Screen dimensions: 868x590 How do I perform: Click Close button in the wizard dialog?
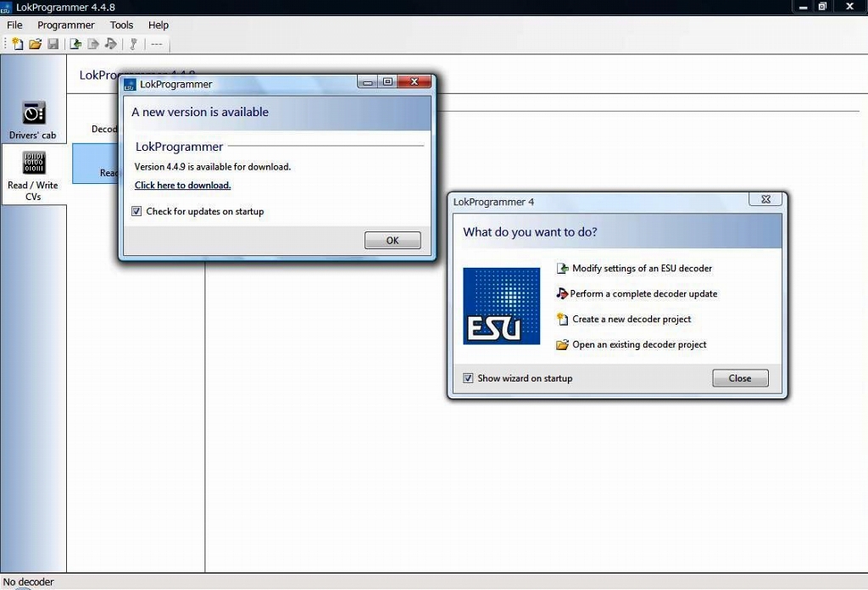(x=740, y=378)
